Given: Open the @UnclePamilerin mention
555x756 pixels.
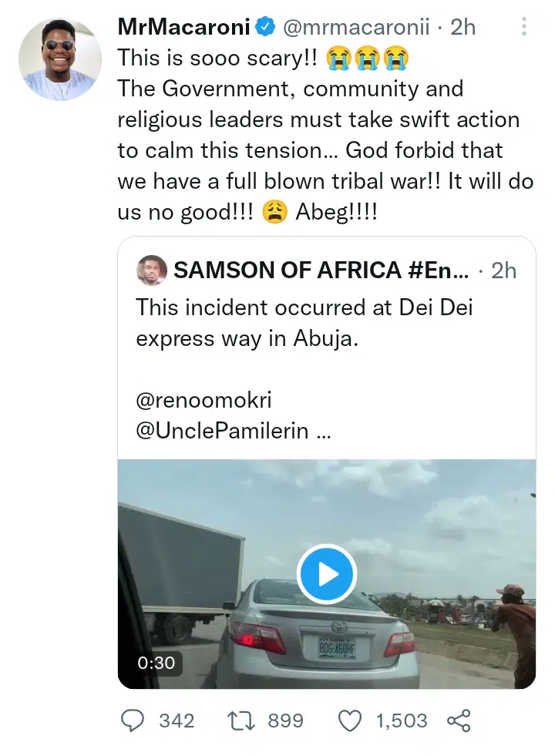Looking at the screenshot, I should (x=225, y=432).
